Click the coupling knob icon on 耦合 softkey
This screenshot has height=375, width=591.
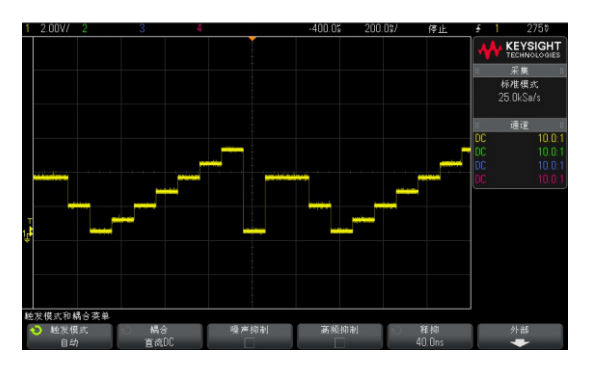click(126, 331)
